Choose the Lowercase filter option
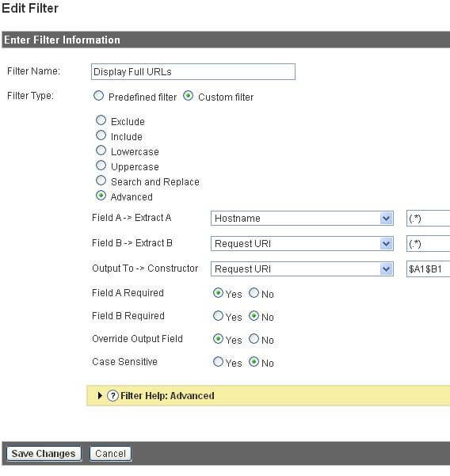The height and width of the screenshot is (476, 450). (101, 150)
